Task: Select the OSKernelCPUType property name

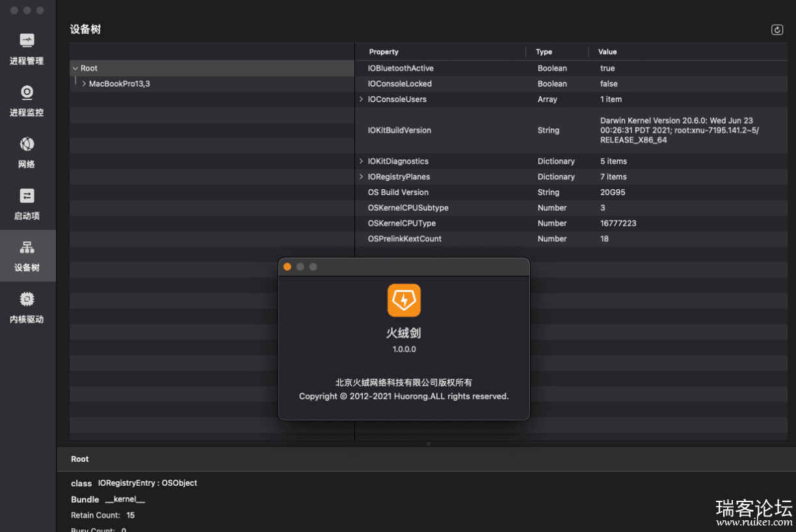Action: click(402, 224)
